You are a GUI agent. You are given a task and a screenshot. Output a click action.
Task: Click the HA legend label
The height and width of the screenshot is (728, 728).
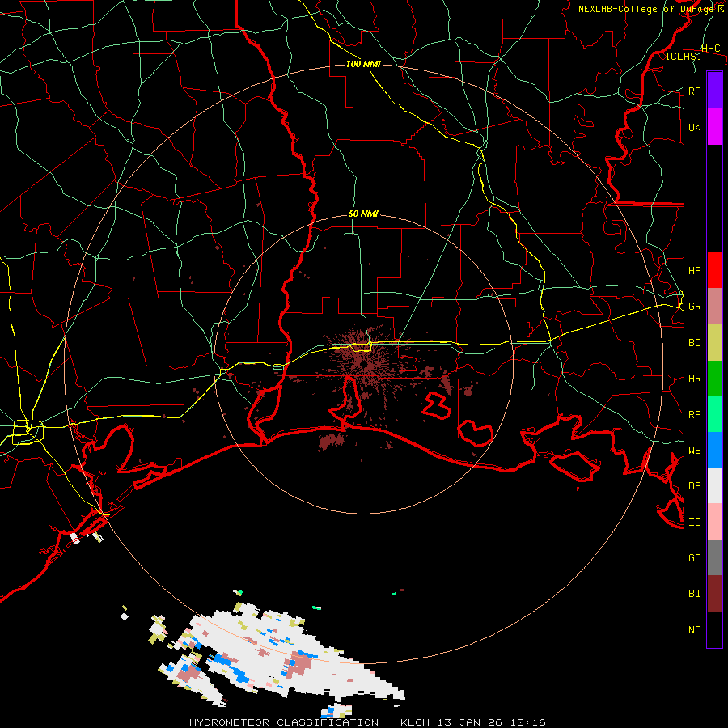point(694,270)
